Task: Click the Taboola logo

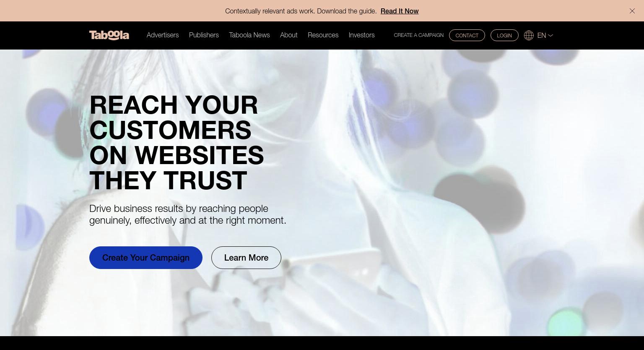Action: 109,35
